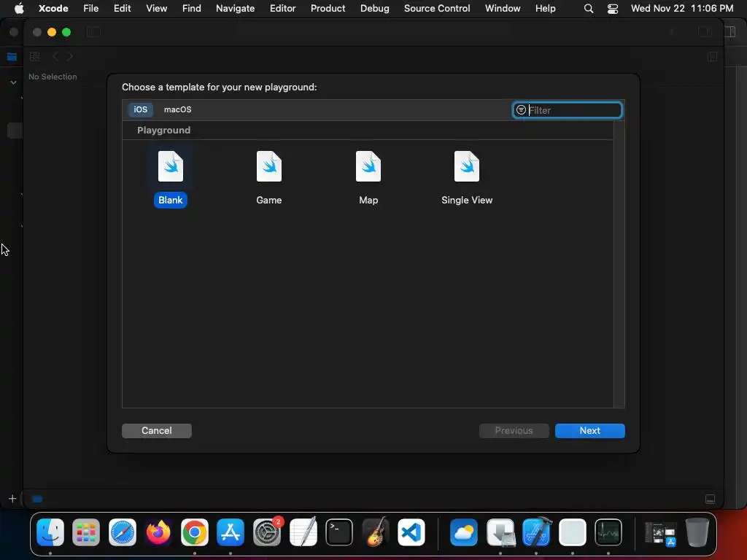Open Control Center in menu bar
The height and width of the screenshot is (560, 747).
pos(613,9)
